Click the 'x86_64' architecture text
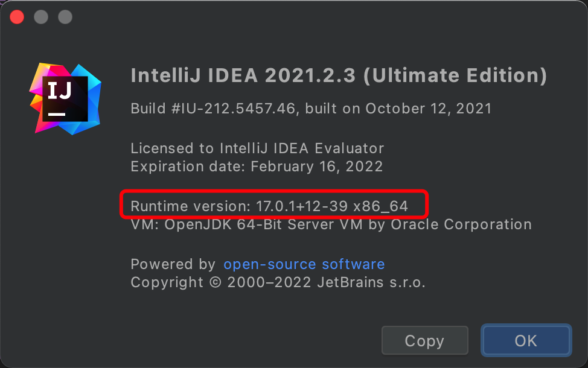Image resolution: width=588 pixels, height=368 pixels. (380, 206)
